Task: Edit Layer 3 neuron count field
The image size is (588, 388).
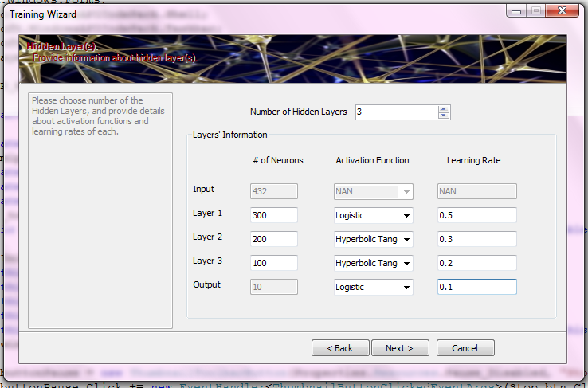Action: [274, 263]
